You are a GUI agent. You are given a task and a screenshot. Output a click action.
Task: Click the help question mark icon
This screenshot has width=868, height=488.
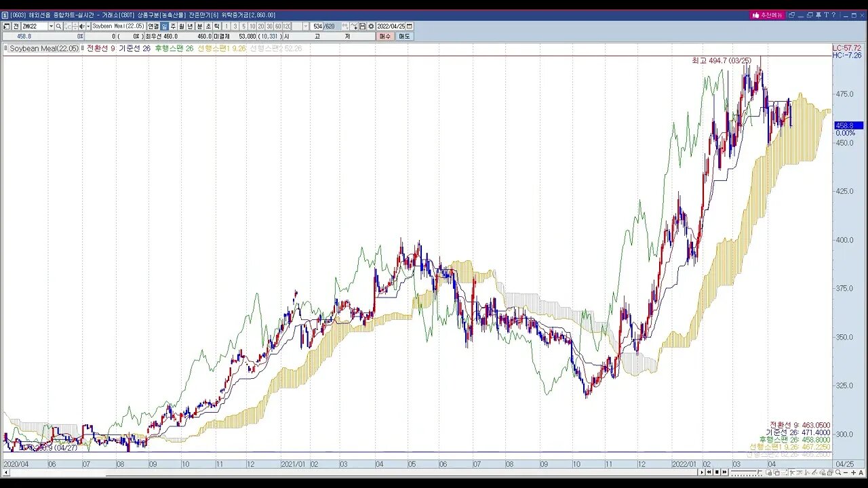click(833, 15)
